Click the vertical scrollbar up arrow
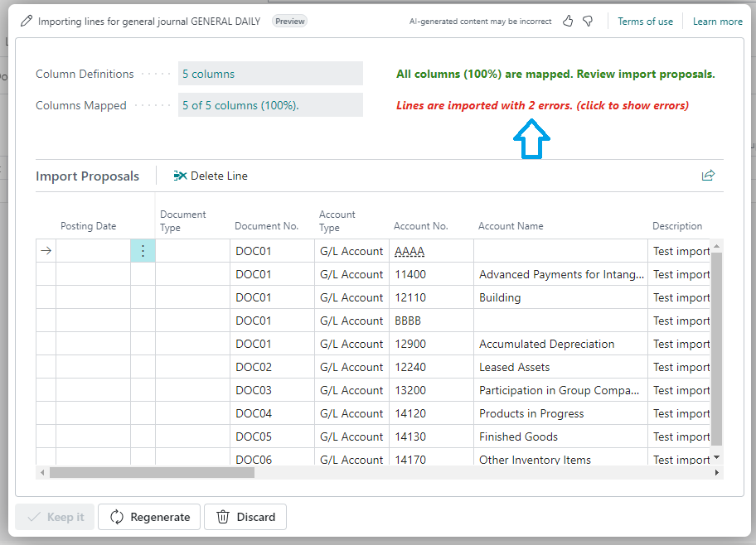The width and height of the screenshot is (756, 545). pos(716,246)
